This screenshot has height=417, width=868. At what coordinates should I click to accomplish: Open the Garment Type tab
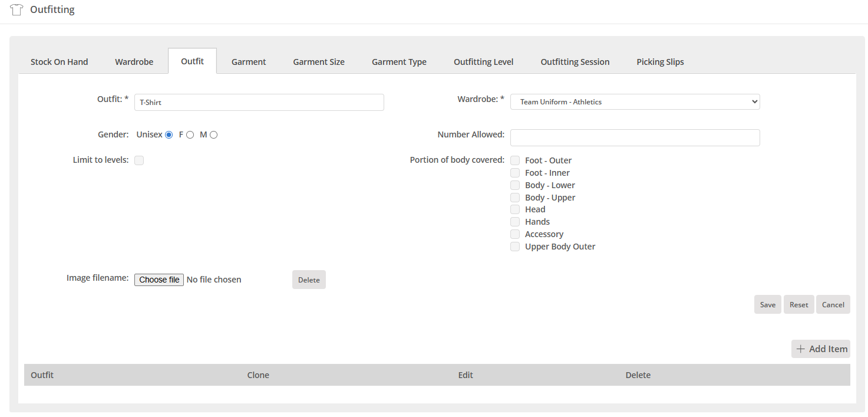[399, 62]
